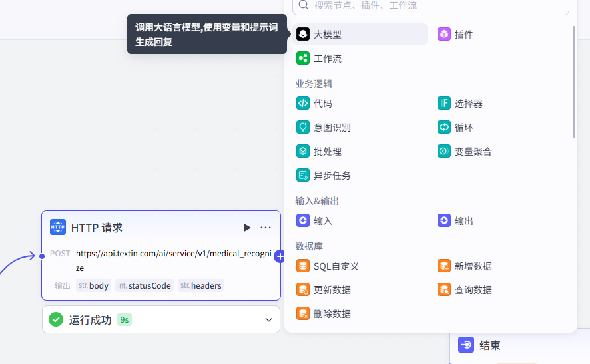Select the 删除数据 delete data node
590x364 pixels.
click(x=323, y=313)
